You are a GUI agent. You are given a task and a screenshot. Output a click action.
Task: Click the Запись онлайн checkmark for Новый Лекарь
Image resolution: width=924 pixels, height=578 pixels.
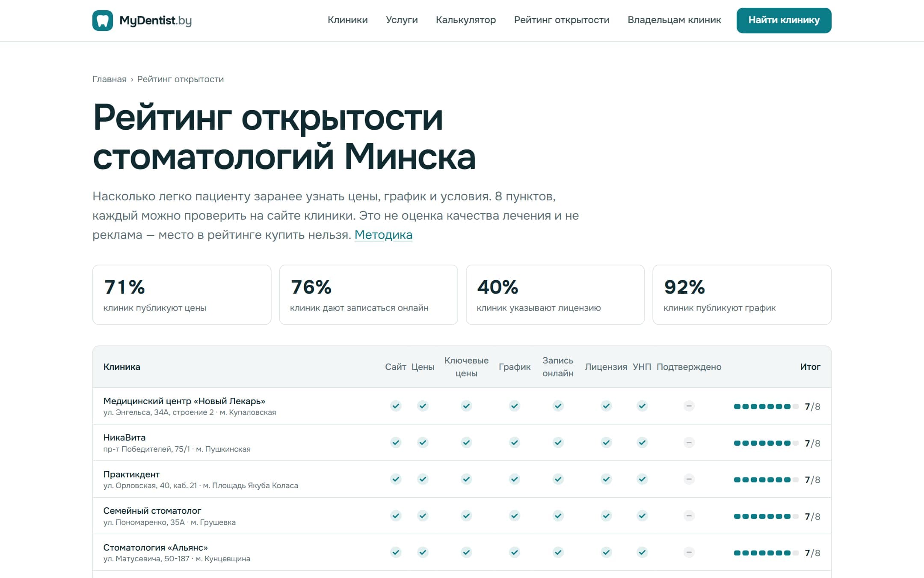coord(558,406)
